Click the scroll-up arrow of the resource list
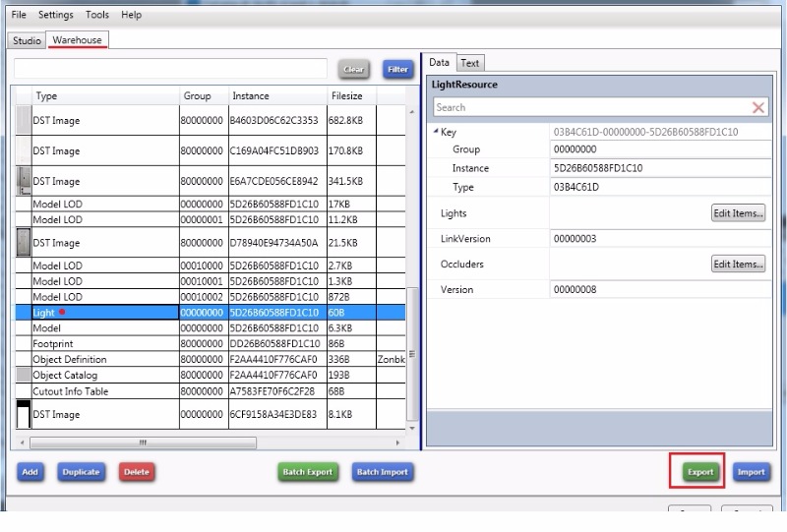 tap(412, 110)
